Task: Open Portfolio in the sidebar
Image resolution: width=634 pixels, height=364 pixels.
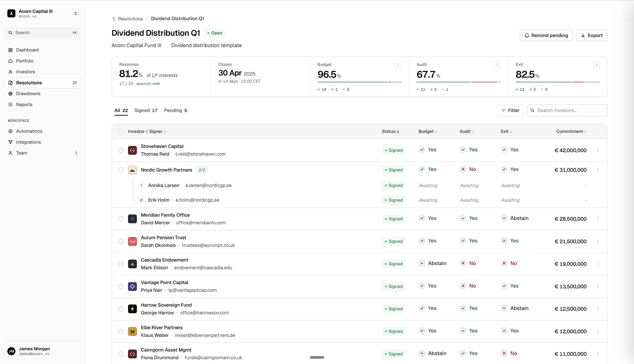Action: [x=43, y=61]
